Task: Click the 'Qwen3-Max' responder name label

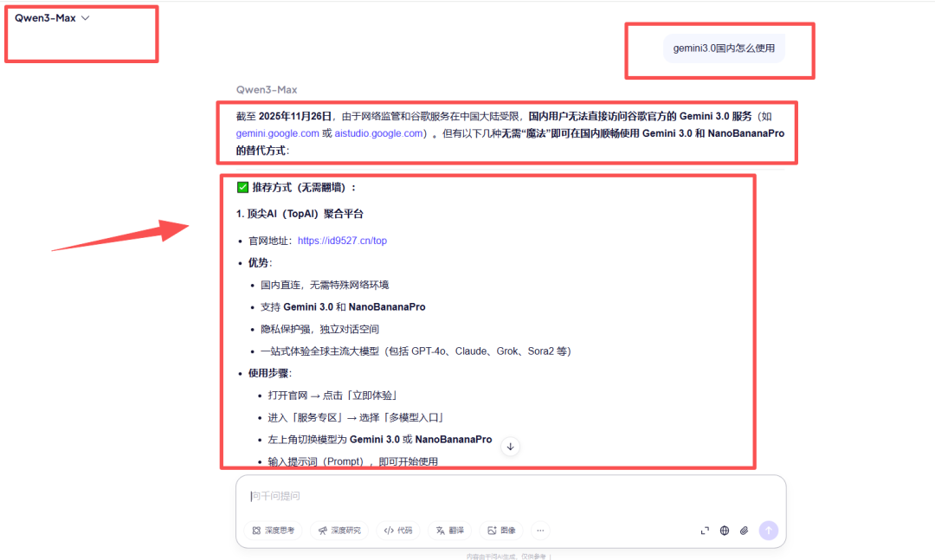Action: [267, 89]
